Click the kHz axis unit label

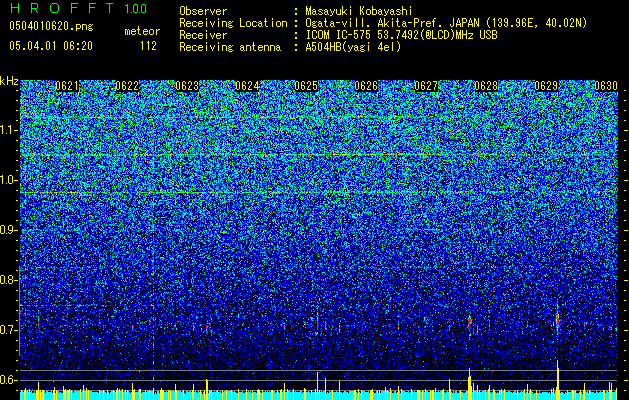point(9,81)
